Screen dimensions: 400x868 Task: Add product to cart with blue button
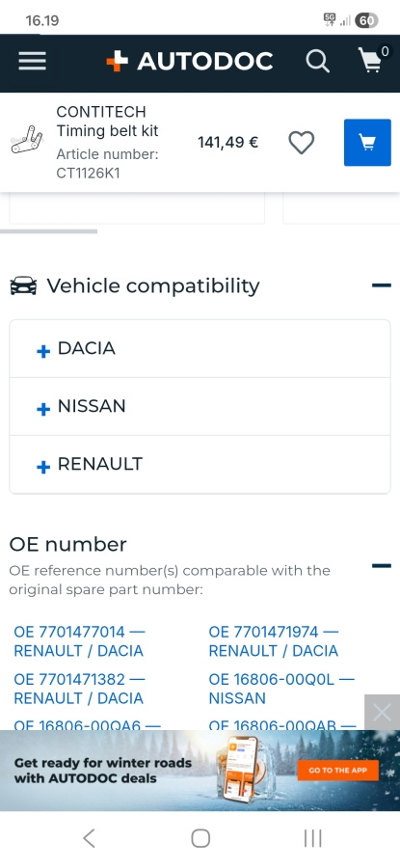tap(367, 143)
